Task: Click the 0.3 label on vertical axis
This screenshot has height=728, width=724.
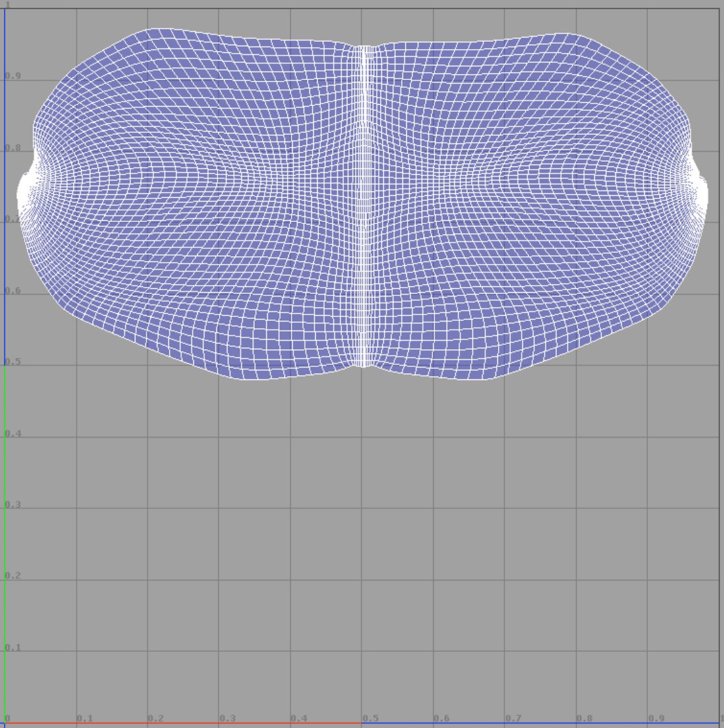Action: coord(13,504)
